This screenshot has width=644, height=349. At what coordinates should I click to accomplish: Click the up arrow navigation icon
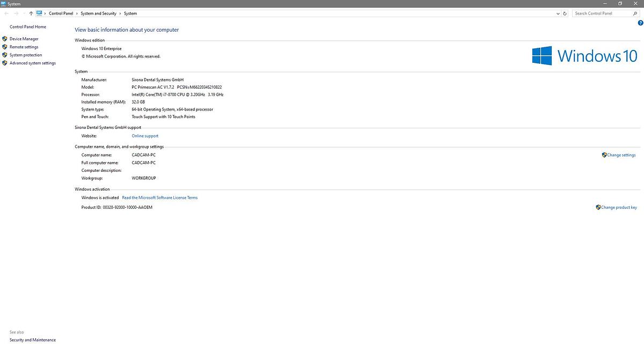coord(31,13)
